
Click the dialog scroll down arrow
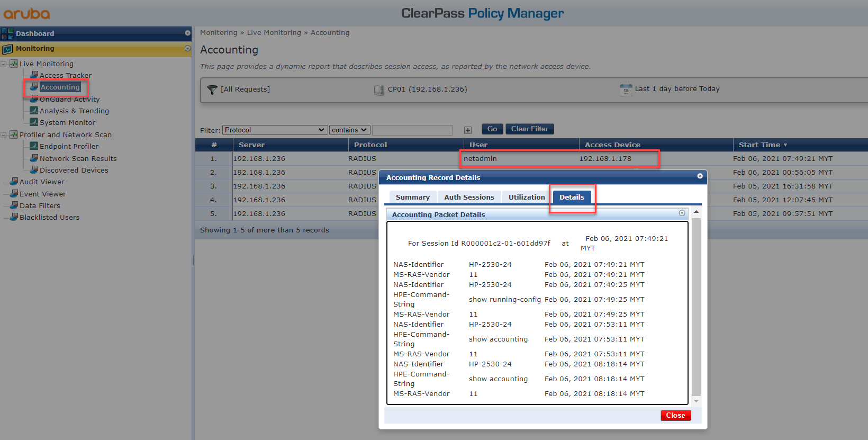[696, 401]
